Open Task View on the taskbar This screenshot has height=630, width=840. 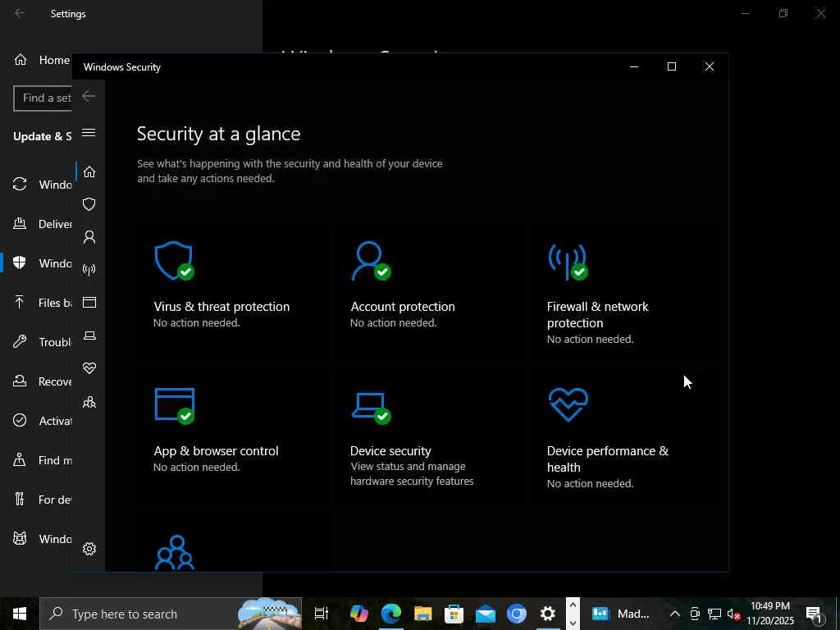tap(322, 614)
